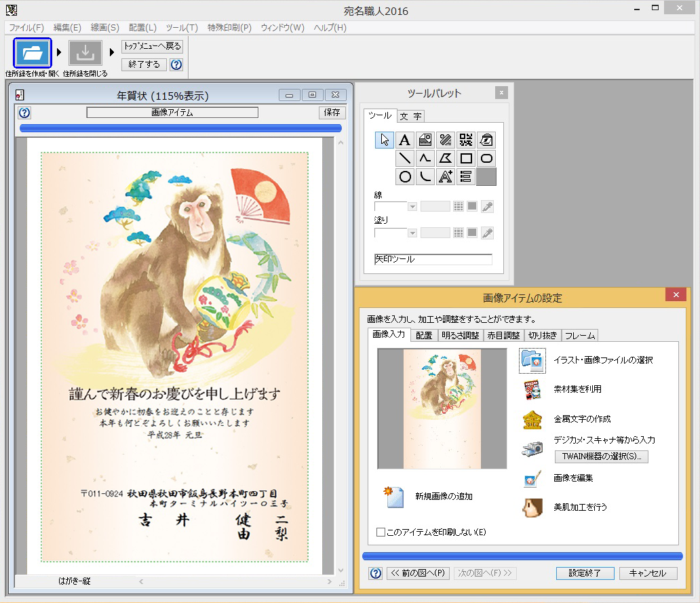Open the pattern grid in the 線 row

coord(459,206)
